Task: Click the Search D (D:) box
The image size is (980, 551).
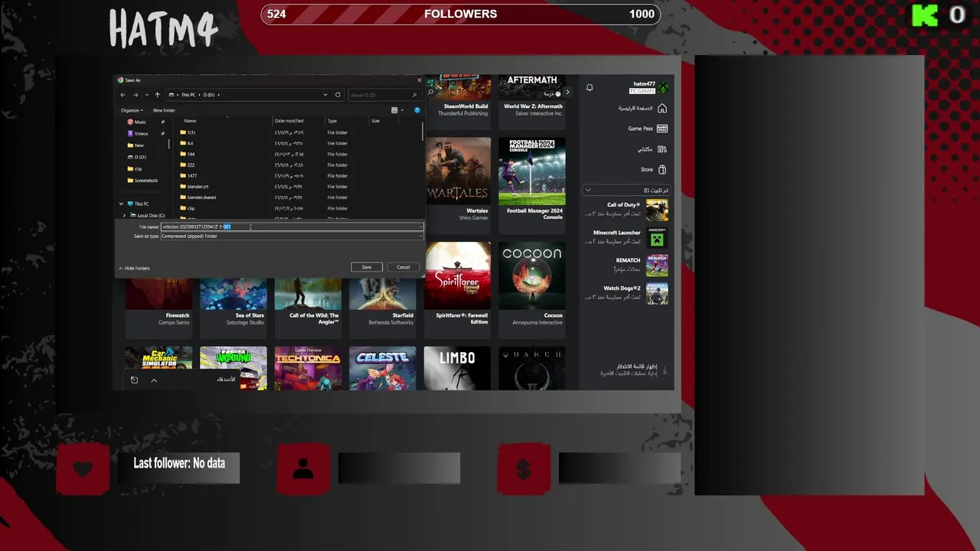Action: click(384, 95)
